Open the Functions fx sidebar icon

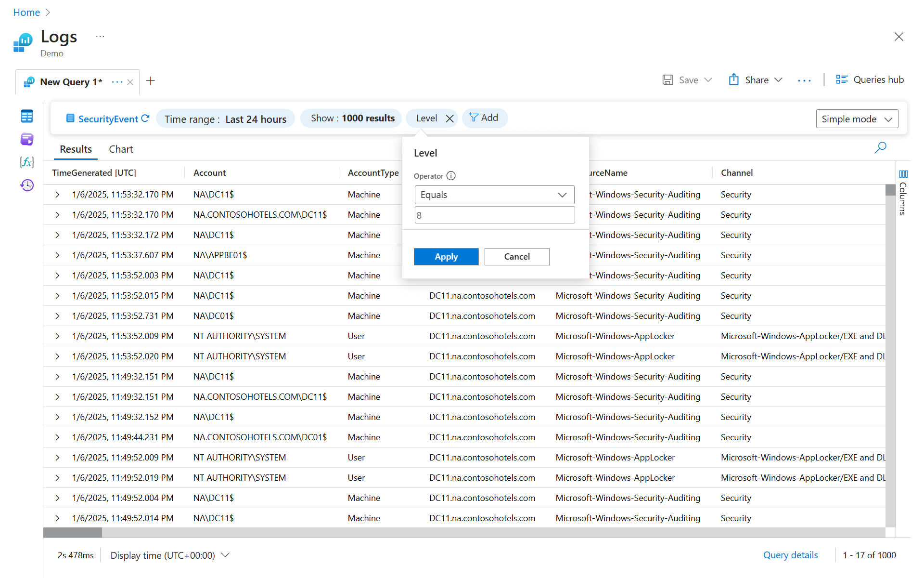click(x=27, y=162)
